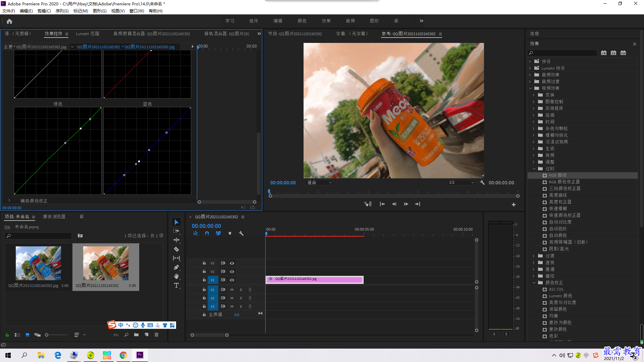Viewport: 644px width, 362px height.
Task: Click the Home icon
Action: [x=9, y=21]
